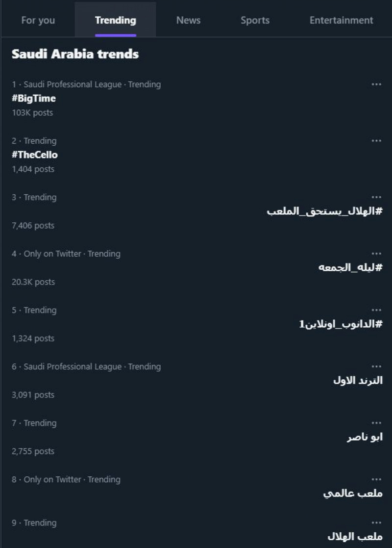Select the currently active Trending tab
Screen dimensions: 392x548
point(115,20)
